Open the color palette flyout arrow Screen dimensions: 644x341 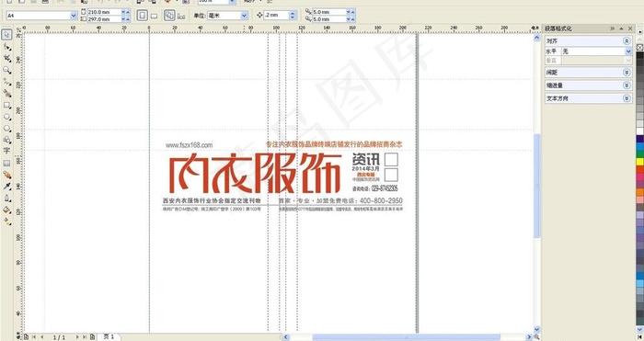tap(640, 32)
